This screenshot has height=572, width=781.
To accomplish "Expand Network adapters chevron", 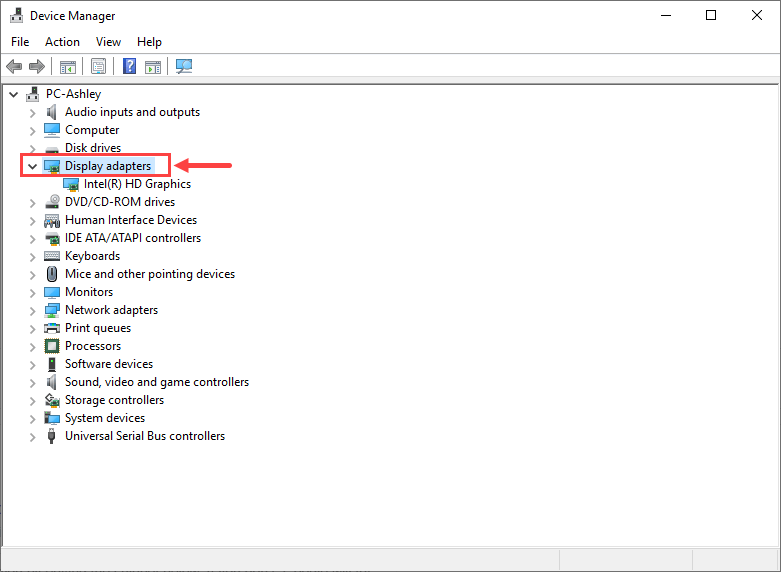I will coord(32,311).
